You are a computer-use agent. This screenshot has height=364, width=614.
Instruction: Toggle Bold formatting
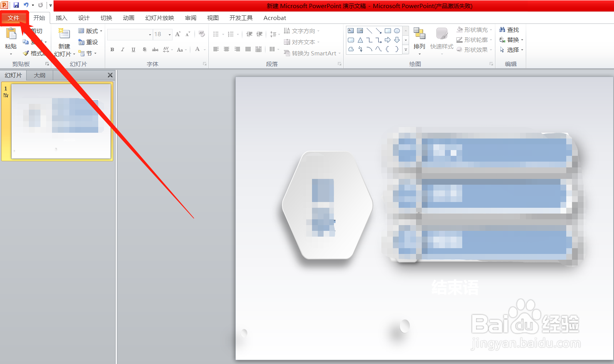coord(112,50)
